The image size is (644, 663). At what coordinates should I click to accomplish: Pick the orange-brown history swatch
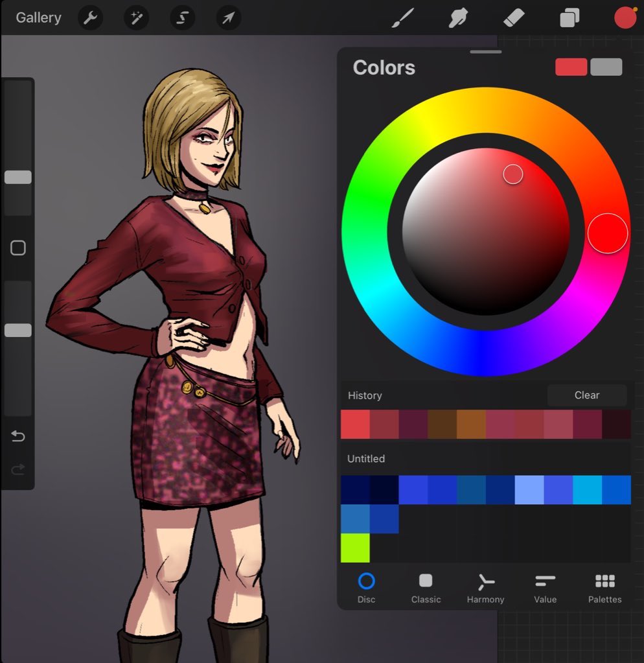click(x=471, y=424)
